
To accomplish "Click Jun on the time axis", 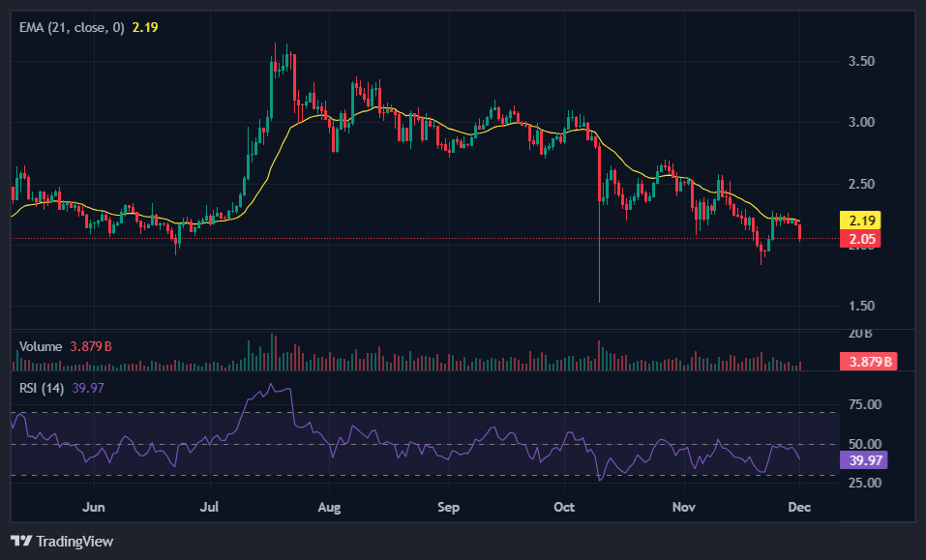I will coord(94,507).
